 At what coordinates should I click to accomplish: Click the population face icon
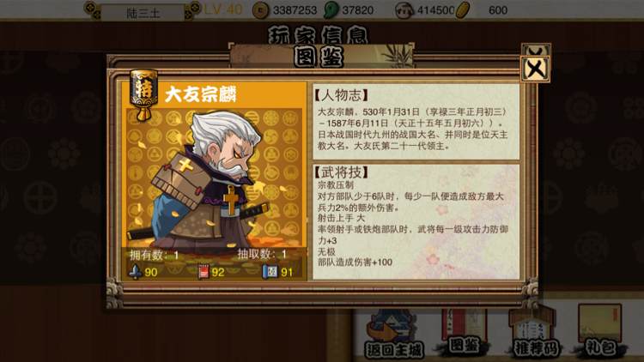click(404, 10)
